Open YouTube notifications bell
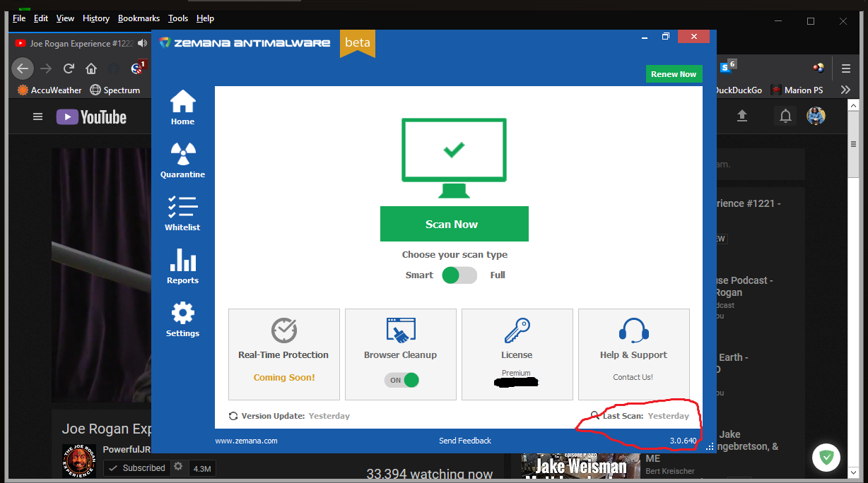This screenshot has height=483, width=868. 785,116
